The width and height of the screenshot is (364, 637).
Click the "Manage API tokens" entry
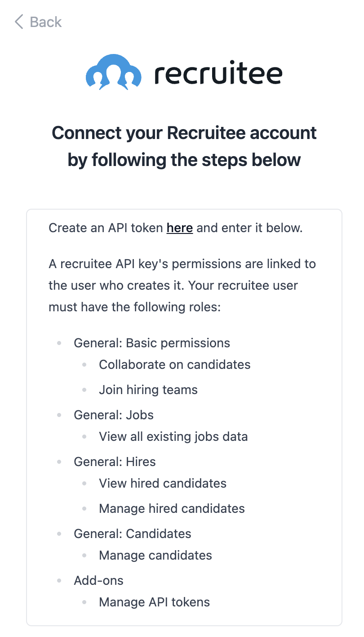tap(155, 602)
